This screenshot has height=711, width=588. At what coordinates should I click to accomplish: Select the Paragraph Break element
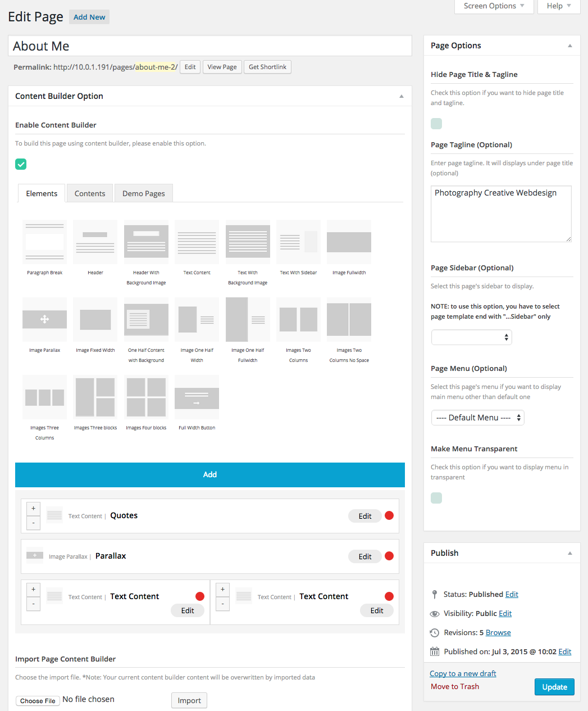[44, 242]
